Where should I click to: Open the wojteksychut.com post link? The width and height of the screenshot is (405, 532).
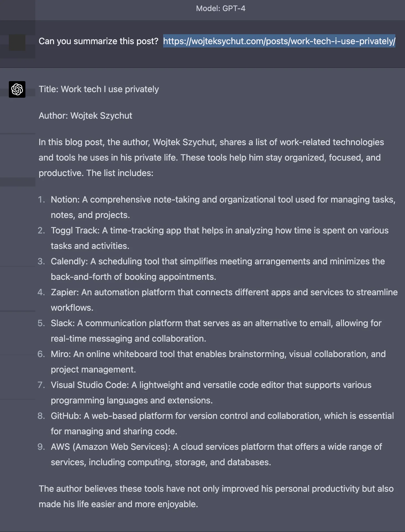click(279, 41)
